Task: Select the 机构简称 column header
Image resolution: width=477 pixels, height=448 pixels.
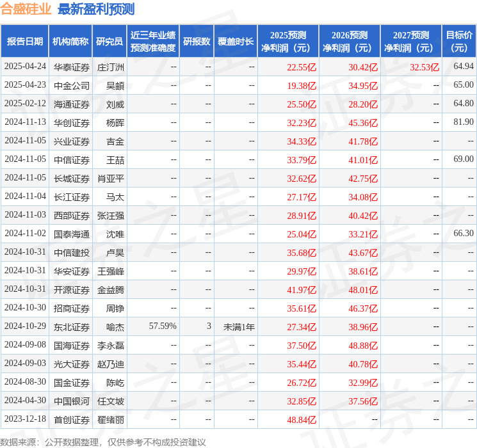Action: click(x=70, y=41)
